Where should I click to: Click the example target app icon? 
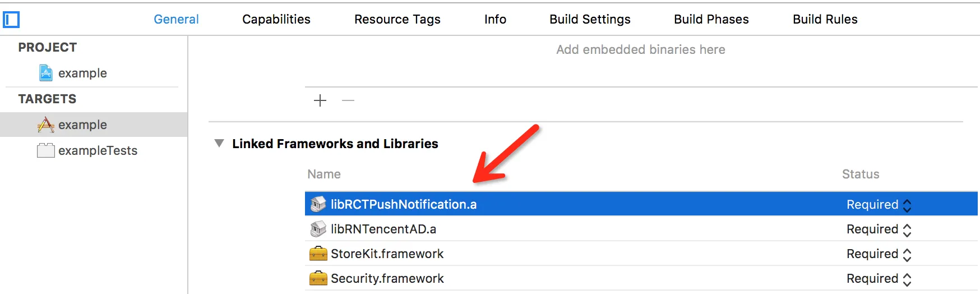pyautogui.click(x=46, y=125)
